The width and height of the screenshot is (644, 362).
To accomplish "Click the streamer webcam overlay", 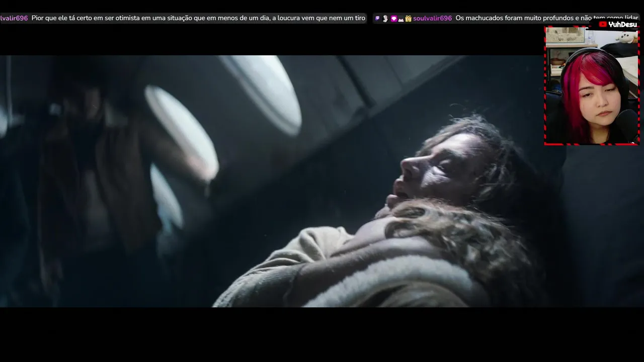I will click(592, 86).
